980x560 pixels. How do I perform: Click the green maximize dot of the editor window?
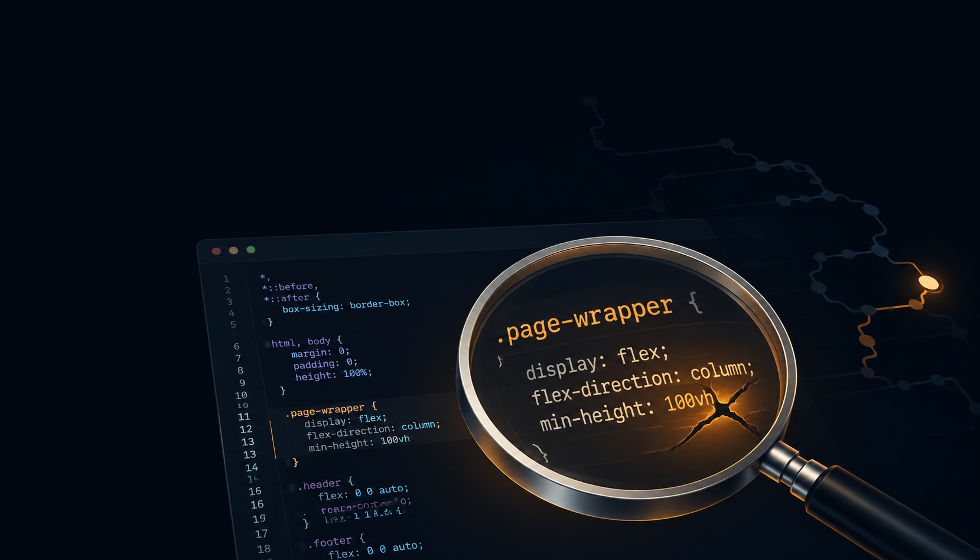(250, 250)
